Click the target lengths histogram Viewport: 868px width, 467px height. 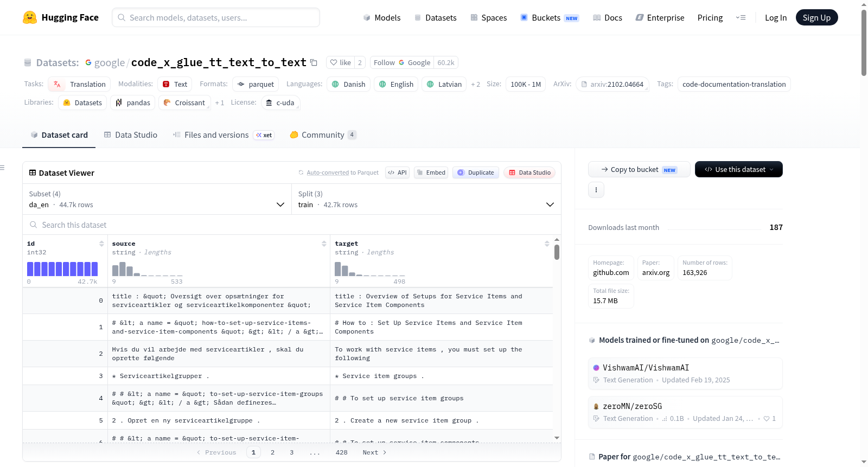pyautogui.click(x=370, y=269)
